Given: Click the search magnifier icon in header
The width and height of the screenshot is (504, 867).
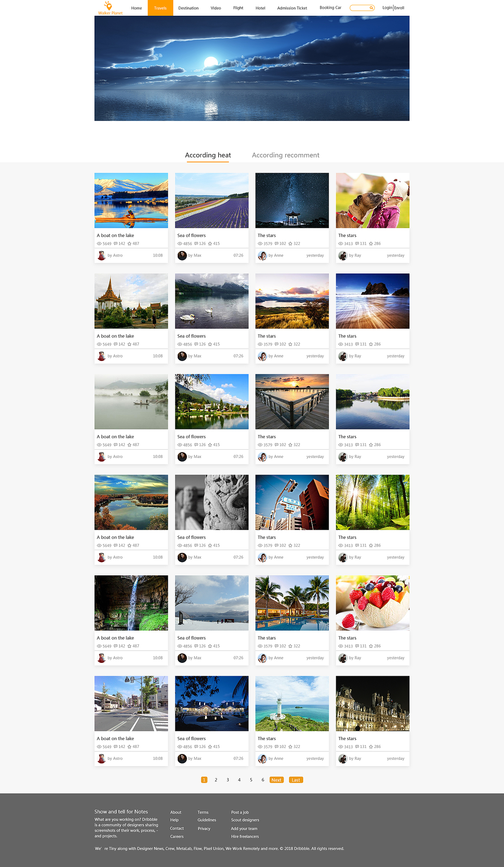Looking at the screenshot, I should pos(371,8).
